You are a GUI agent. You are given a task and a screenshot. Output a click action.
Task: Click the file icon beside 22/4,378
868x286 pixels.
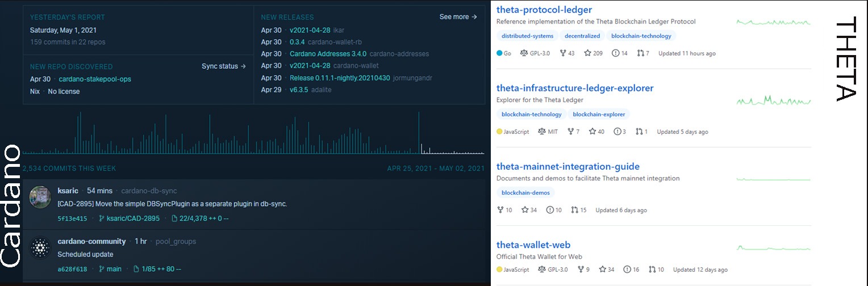(x=174, y=218)
